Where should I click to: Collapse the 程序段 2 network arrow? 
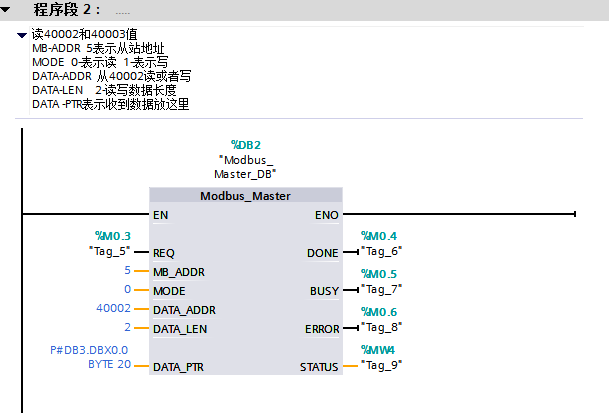(9, 9)
